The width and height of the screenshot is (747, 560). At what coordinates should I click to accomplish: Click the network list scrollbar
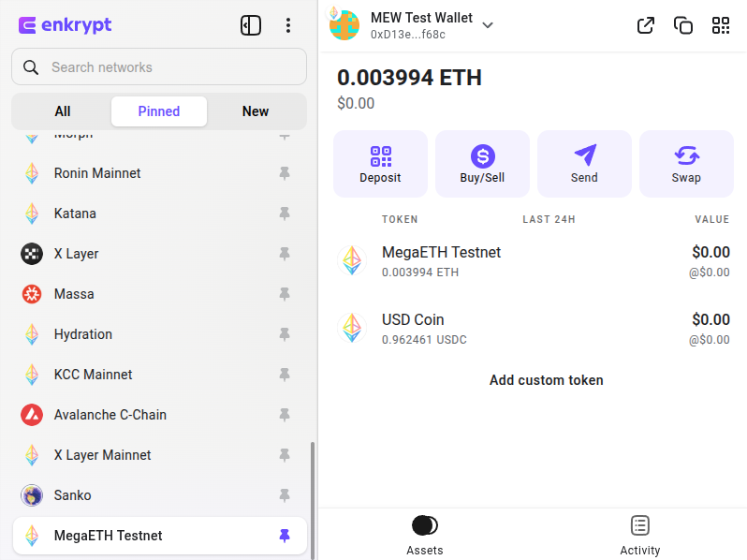coord(313,500)
